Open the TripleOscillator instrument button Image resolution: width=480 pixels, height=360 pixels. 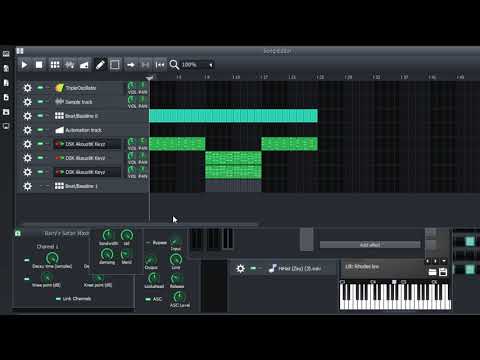coord(87,88)
